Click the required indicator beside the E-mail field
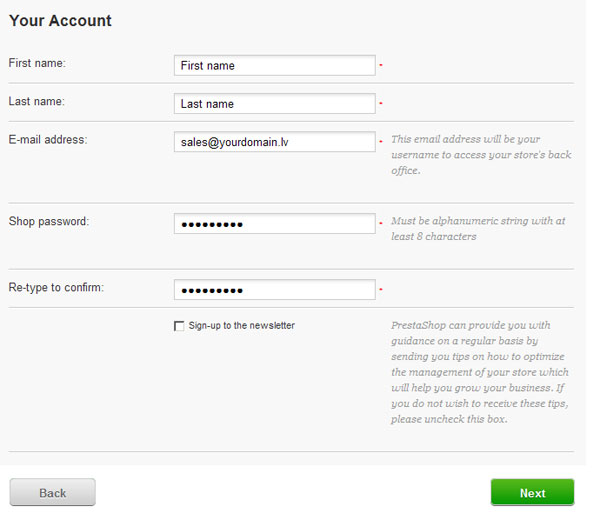The height and width of the screenshot is (520, 600). point(381,142)
